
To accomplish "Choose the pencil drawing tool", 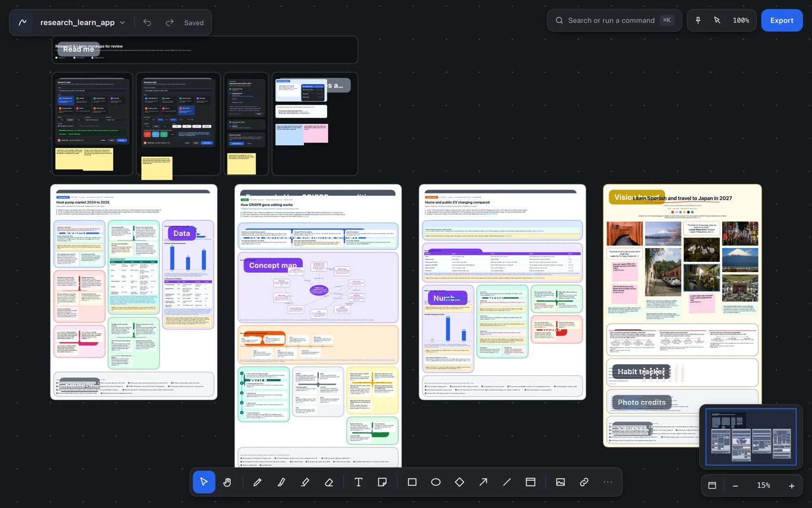I will pyautogui.click(x=257, y=482).
